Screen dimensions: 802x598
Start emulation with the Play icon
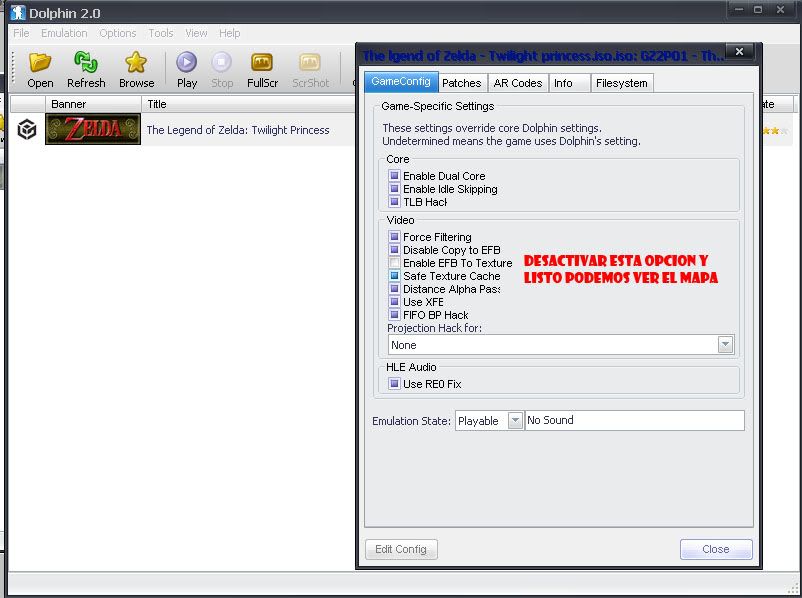[x=187, y=62]
